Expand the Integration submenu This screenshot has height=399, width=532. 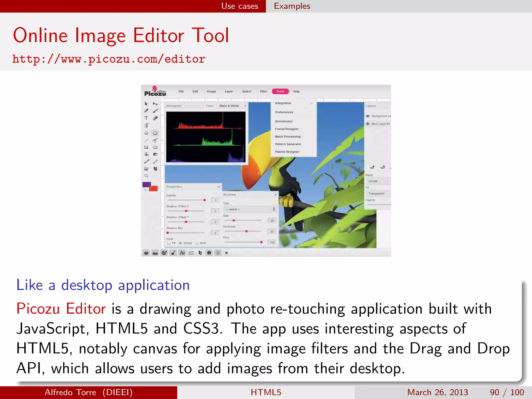(294, 103)
